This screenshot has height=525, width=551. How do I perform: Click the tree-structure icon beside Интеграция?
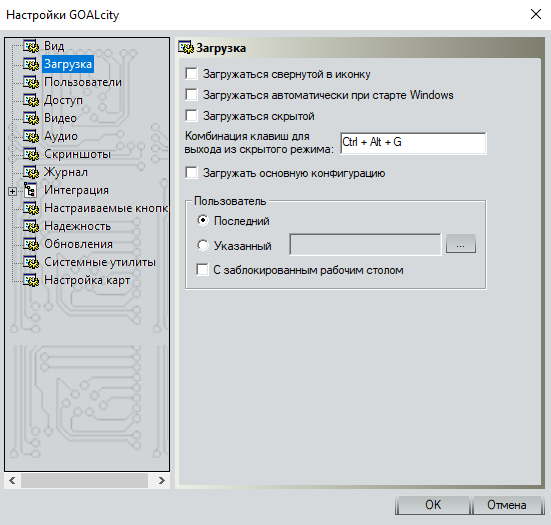(31, 190)
